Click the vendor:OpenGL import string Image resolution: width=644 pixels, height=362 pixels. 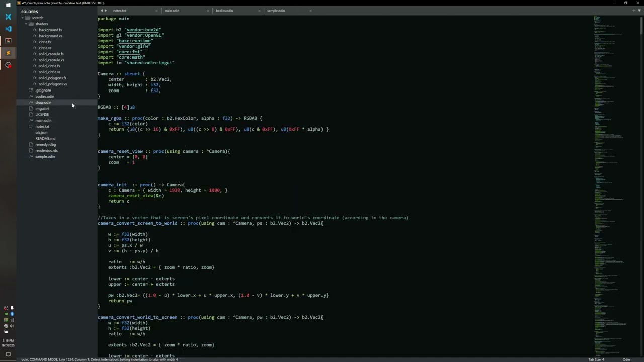point(144,35)
